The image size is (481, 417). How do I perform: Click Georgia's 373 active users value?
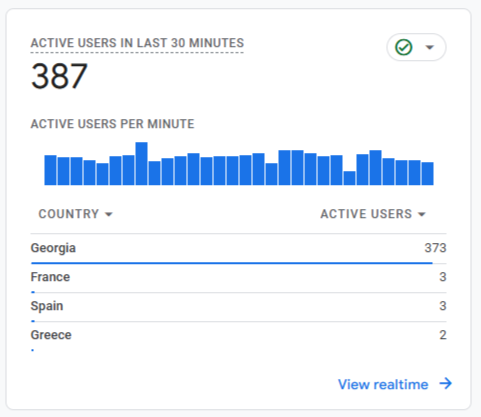click(435, 248)
